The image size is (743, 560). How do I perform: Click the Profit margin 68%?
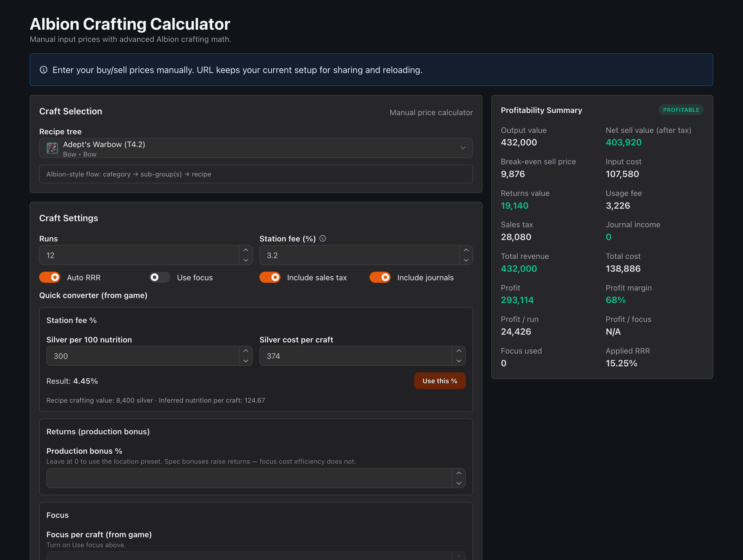click(616, 300)
